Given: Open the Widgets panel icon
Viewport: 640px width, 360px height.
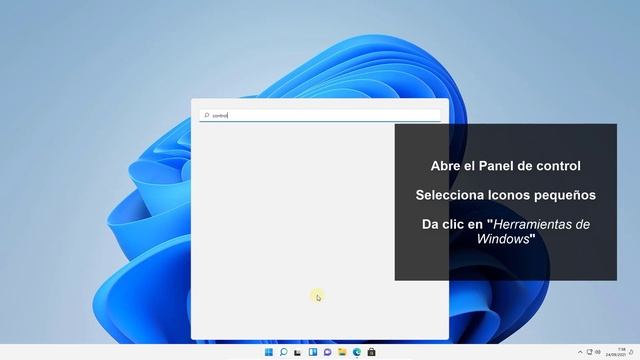Looking at the screenshot, I should (313, 352).
